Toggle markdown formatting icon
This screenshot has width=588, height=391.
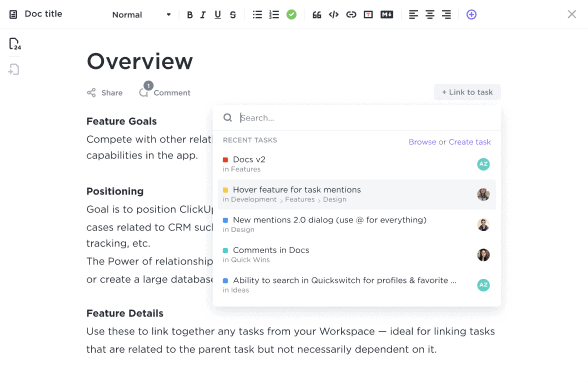[387, 15]
